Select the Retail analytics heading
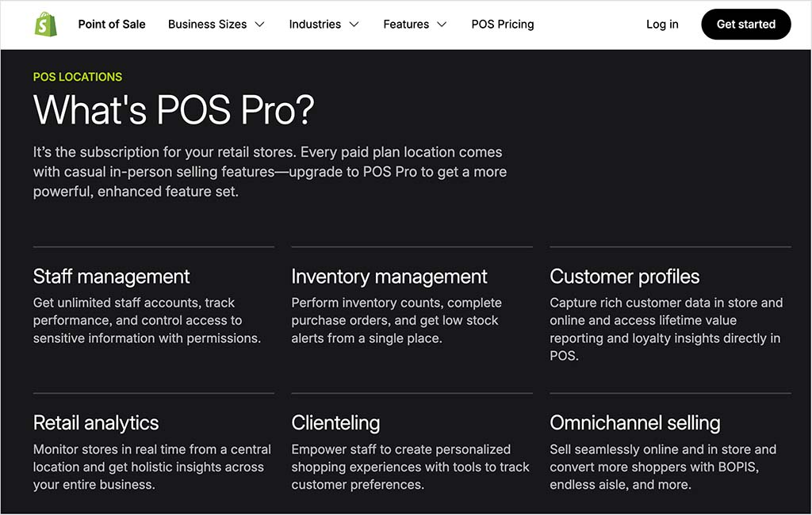 [95, 422]
